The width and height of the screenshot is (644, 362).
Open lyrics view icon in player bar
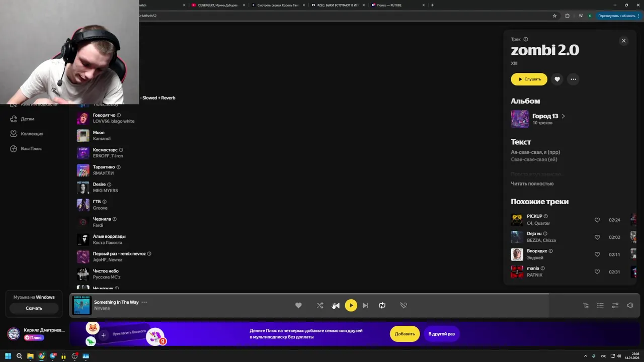pyautogui.click(x=586, y=305)
